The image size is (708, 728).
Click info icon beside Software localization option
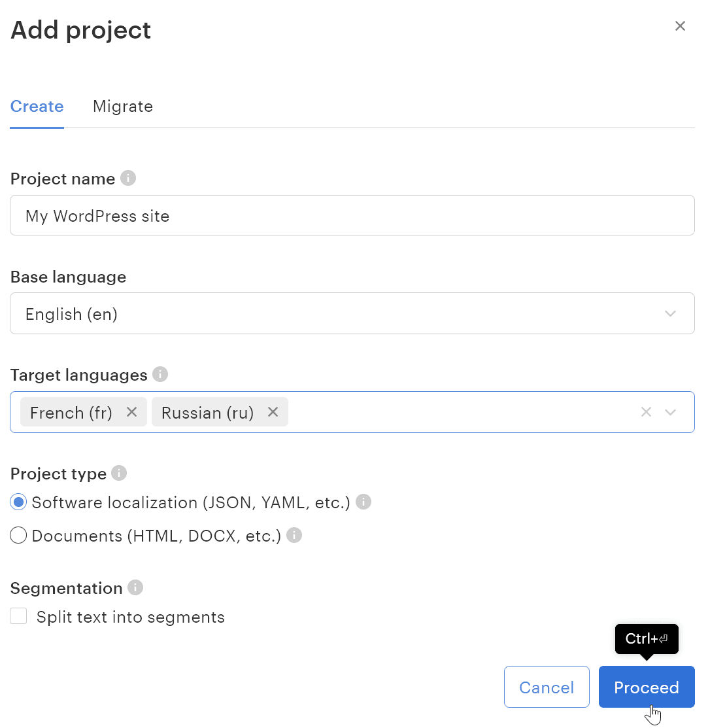click(363, 502)
